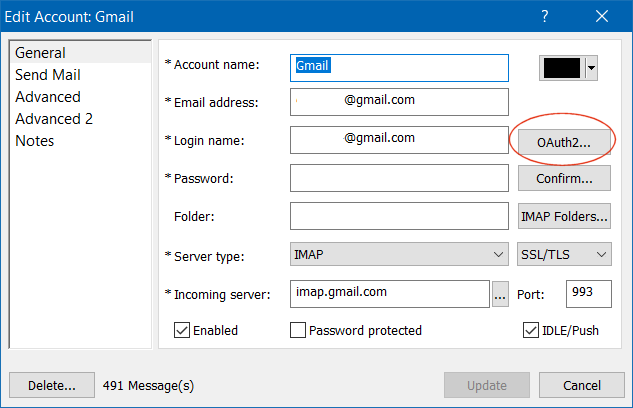Switch to the Advanced page
This screenshot has height=408, width=633.
48,97
